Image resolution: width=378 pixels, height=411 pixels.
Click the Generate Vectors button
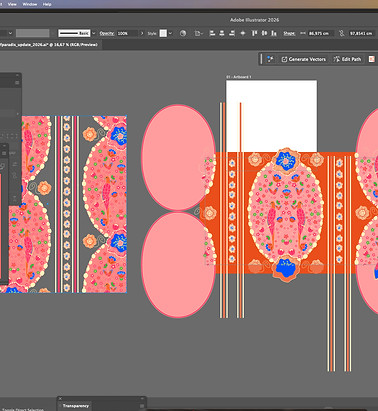[x=304, y=59]
